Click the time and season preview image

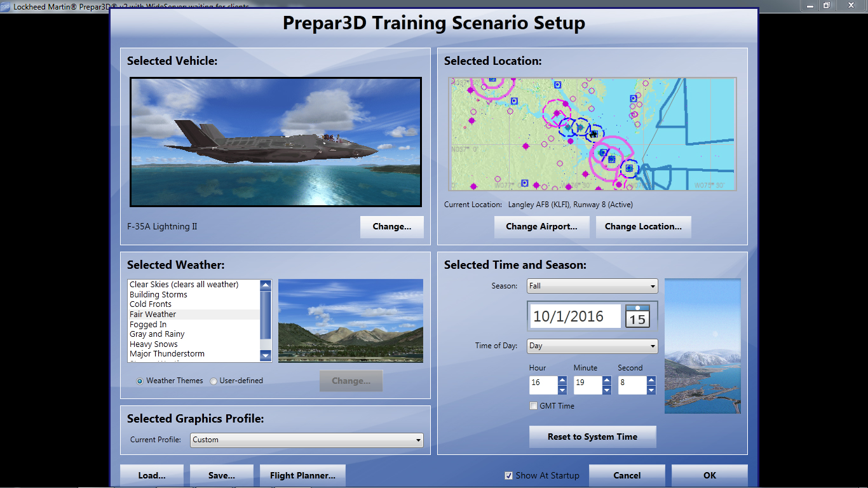pyautogui.click(x=703, y=346)
